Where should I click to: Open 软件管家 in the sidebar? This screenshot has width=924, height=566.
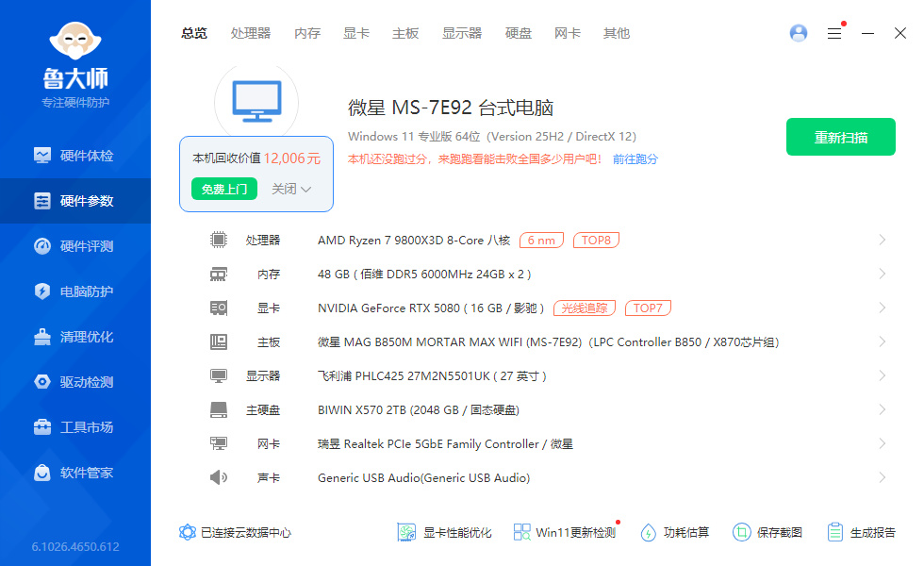coord(74,473)
